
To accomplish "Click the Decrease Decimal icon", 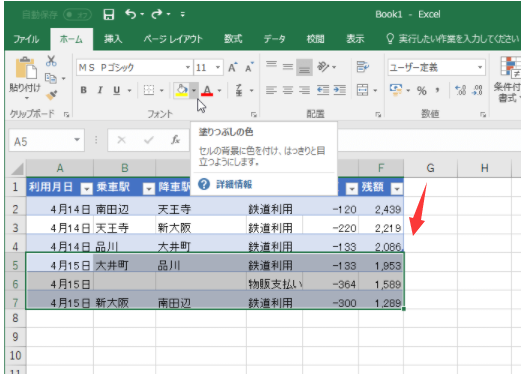I will tap(477, 90).
